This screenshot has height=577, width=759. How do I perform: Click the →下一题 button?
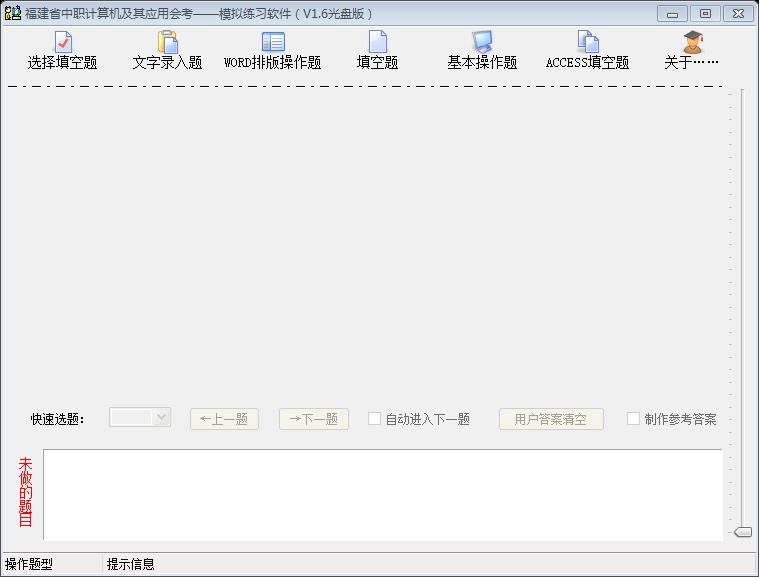coord(314,419)
